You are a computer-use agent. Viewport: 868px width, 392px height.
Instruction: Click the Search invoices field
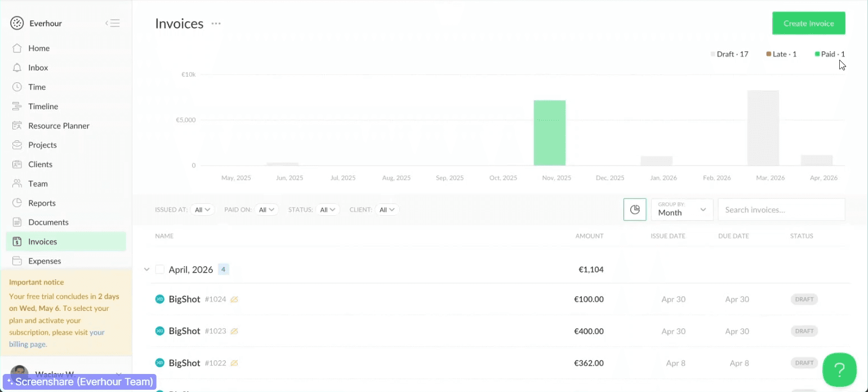(782, 210)
